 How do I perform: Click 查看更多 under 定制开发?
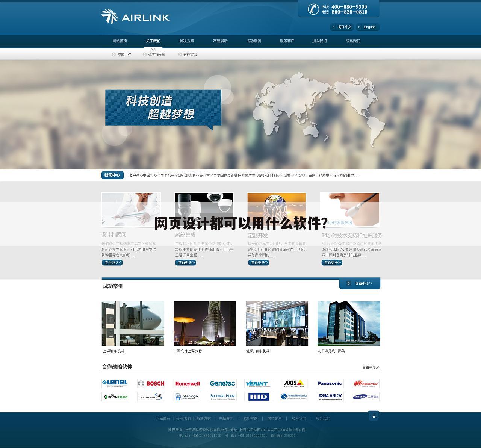259,262
